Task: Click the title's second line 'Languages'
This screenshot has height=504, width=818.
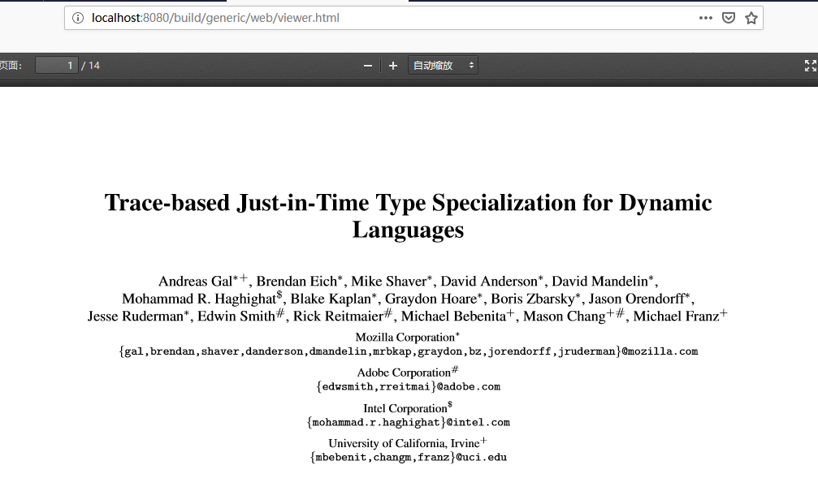Action: coord(408,230)
